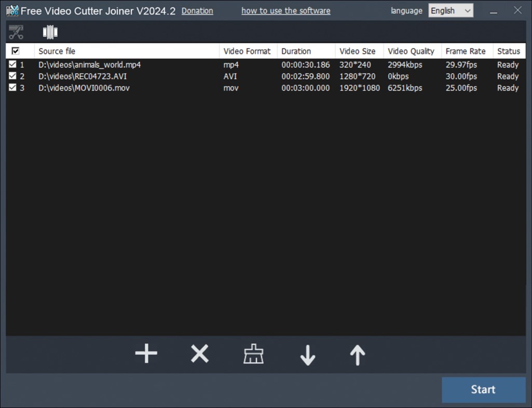The image size is (532, 408).
Task: Toggle the checkbox for MOVI0006.mov
Action: [x=12, y=87]
